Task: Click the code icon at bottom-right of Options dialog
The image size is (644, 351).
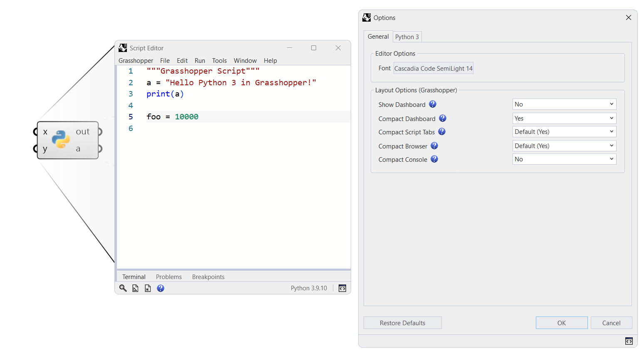Action: [629, 341]
